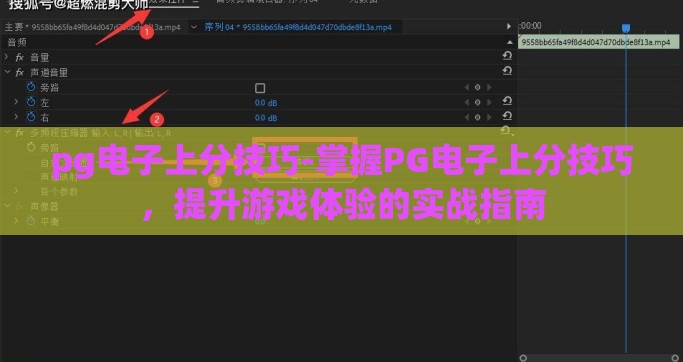The width and height of the screenshot is (683, 362).
Task: Reset the 左 channel parameter
Action: coord(507,101)
